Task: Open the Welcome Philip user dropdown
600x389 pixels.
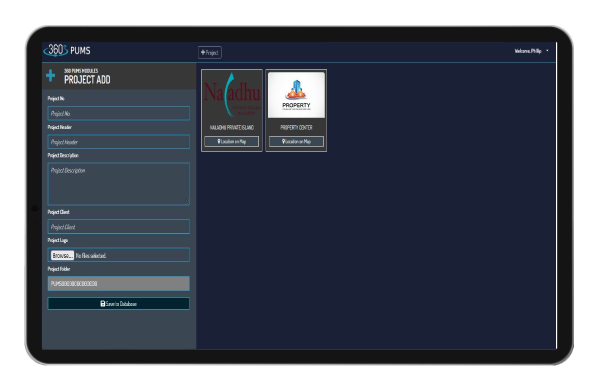Action: tap(531, 51)
